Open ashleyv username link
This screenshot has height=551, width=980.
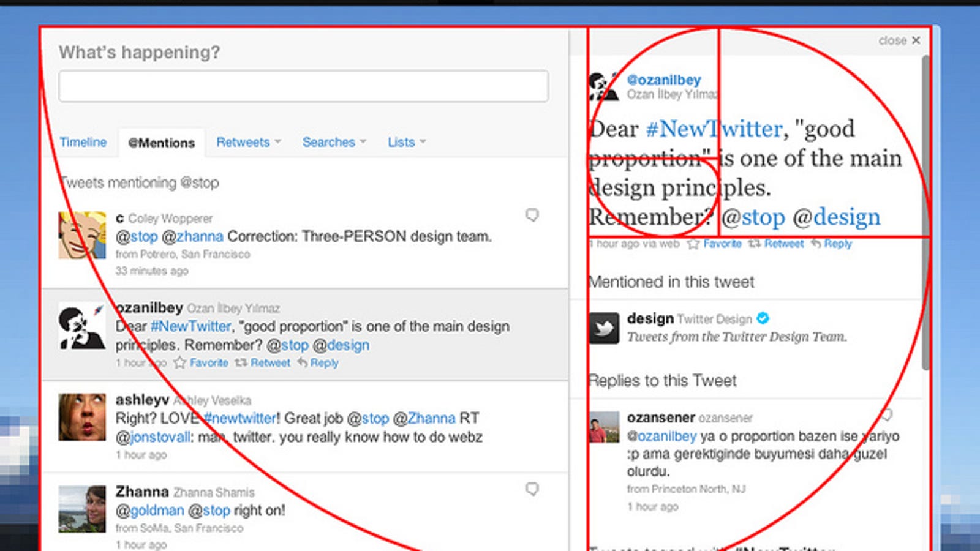click(x=142, y=400)
